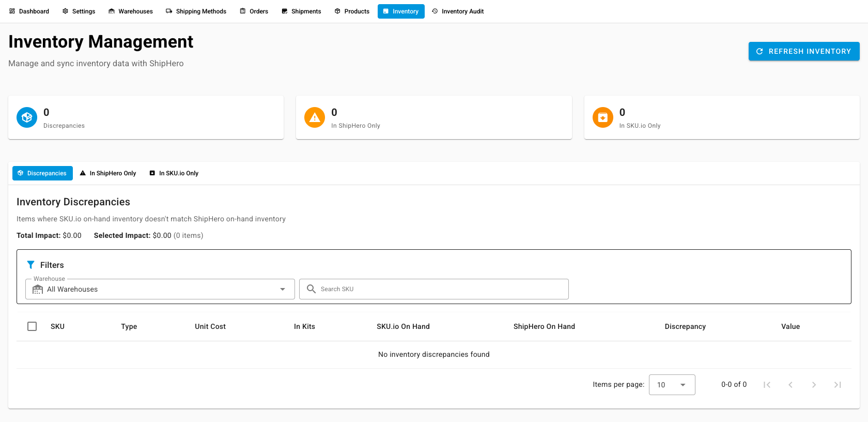Click the In SKU.io Only archive icon card
Screen dimensions: 868x422
coord(603,117)
